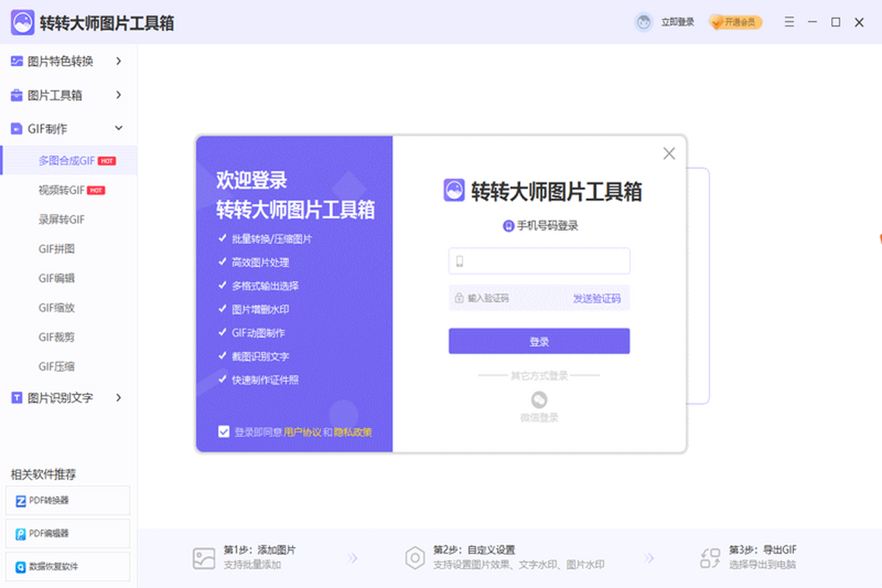The image size is (882, 588).
Task: Click the user avatar icon in title bar
Action: tap(644, 22)
